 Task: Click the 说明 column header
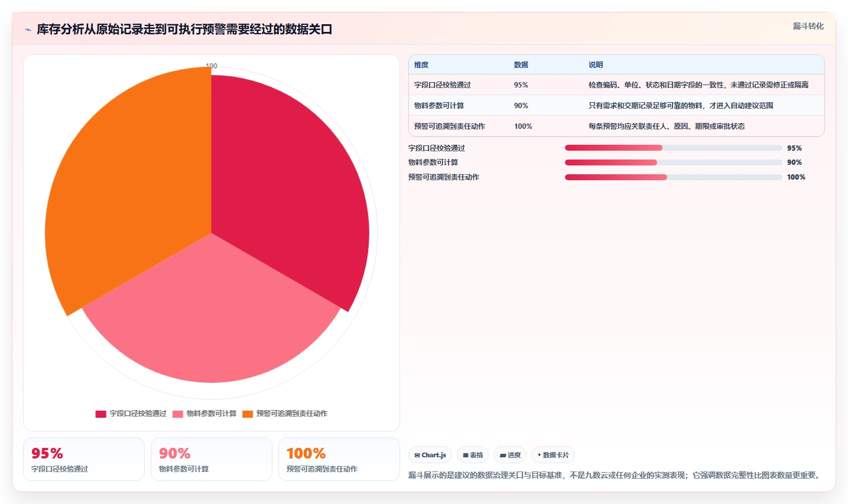click(x=596, y=65)
